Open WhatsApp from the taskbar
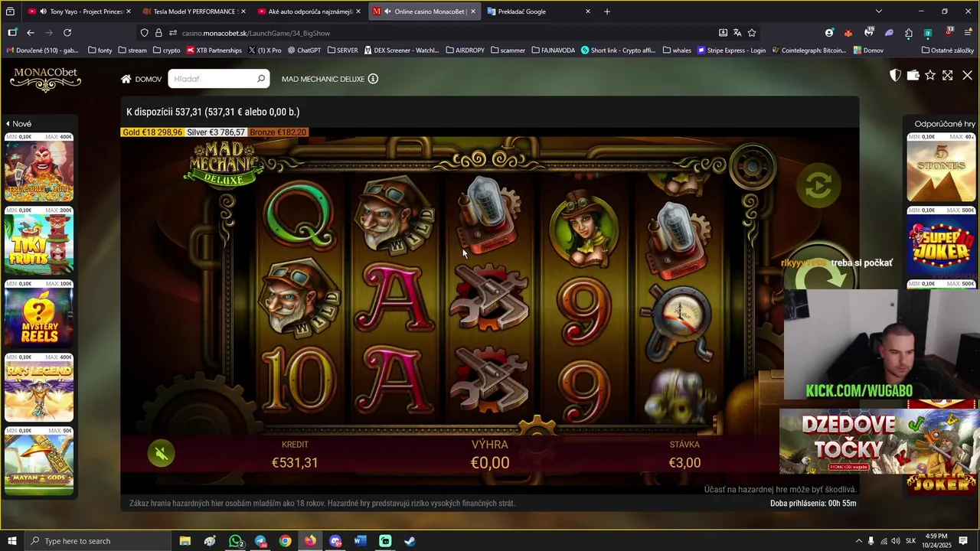Viewport: 980px width, 551px height. point(235,541)
